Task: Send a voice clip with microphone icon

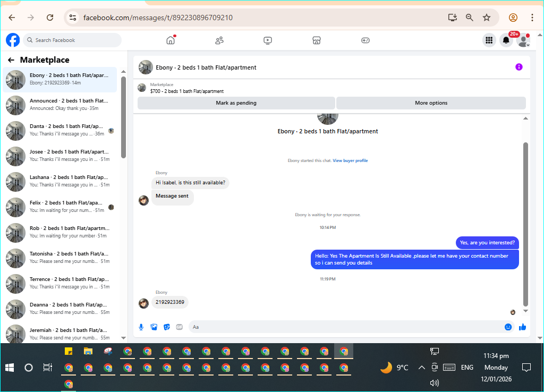Action: point(141,327)
